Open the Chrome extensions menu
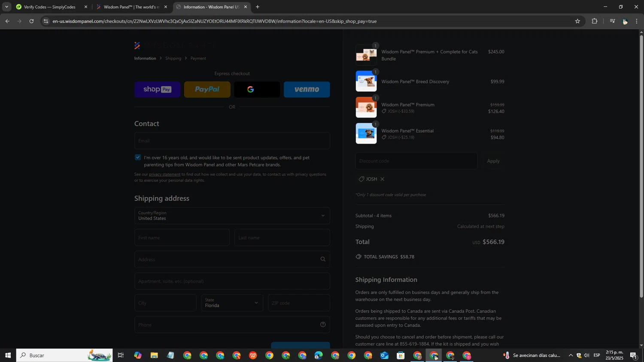Screen dimensions: 644x362 pyautogui.click(x=595, y=21)
